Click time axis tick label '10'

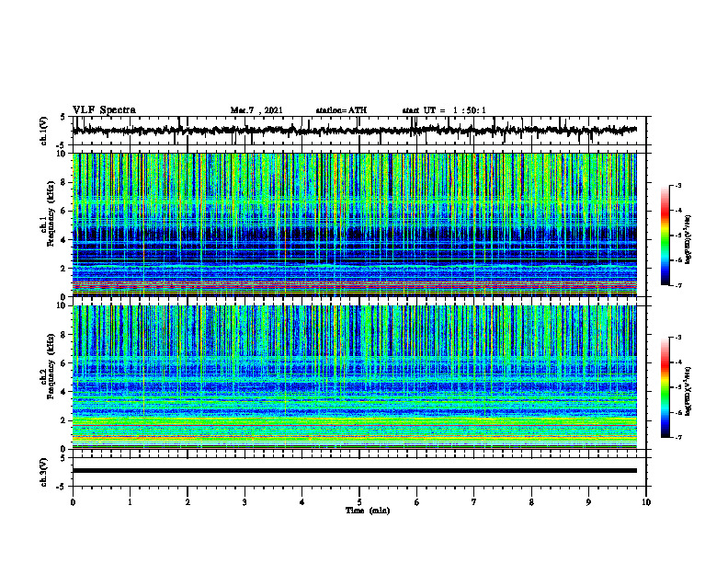click(646, 502)
